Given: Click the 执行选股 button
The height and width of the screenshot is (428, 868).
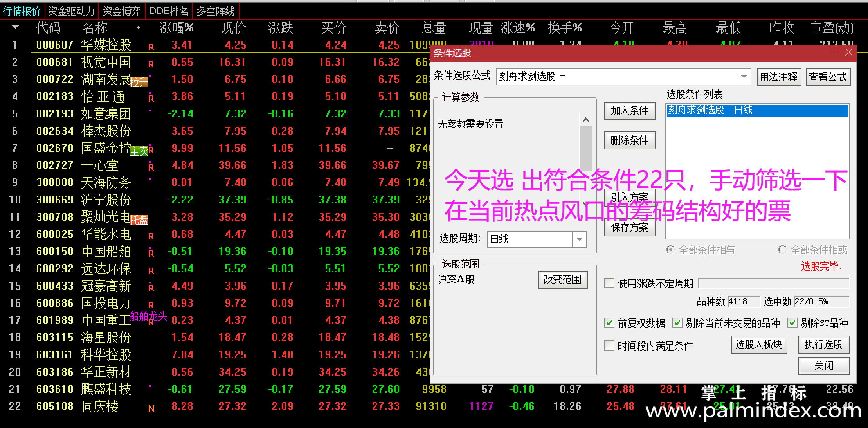Looking at the screenshot, I should coord(824,345).
